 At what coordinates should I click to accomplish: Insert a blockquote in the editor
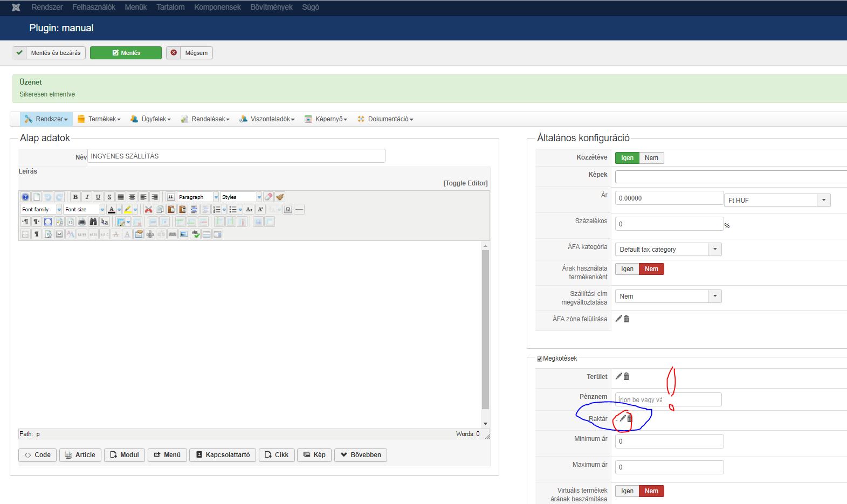pyautogui.click(x=170, y=197)
